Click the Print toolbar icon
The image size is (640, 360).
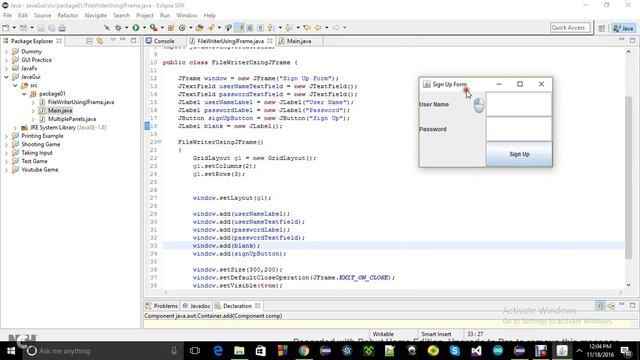coord(62,28)
